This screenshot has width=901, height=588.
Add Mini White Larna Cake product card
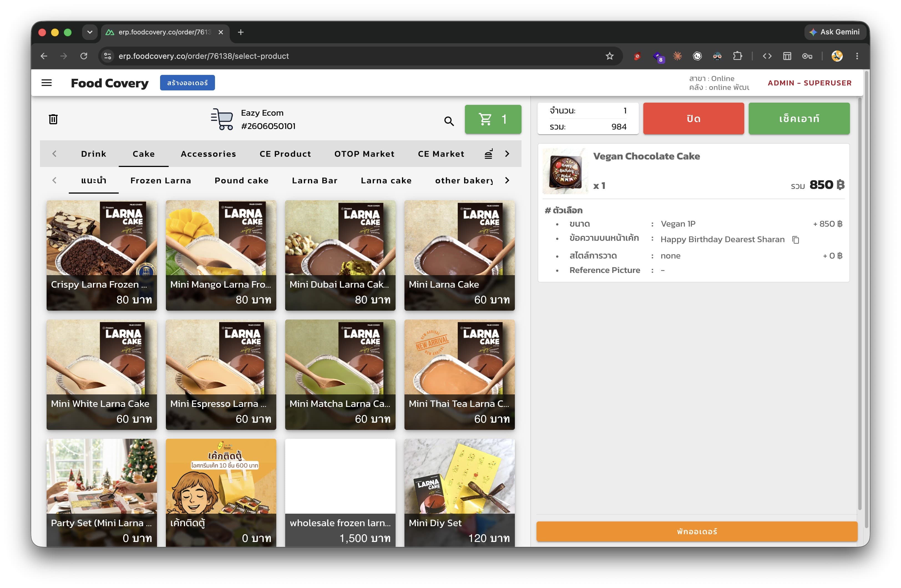[x=102, y=375]
